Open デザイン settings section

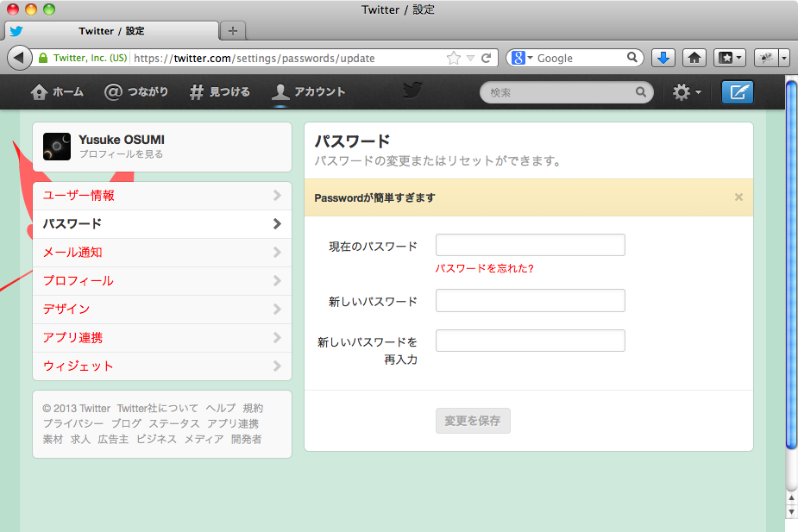[x=162, y=310]
